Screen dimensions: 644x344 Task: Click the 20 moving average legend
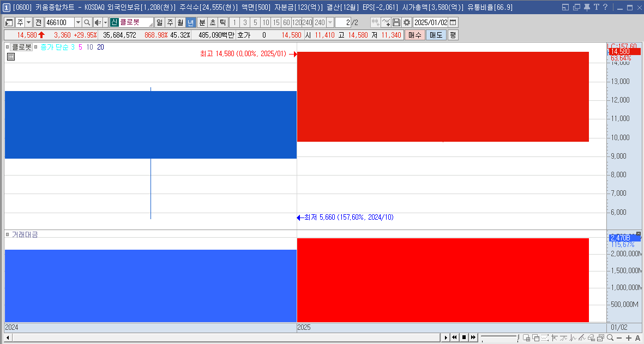click(x=101, y=47)
